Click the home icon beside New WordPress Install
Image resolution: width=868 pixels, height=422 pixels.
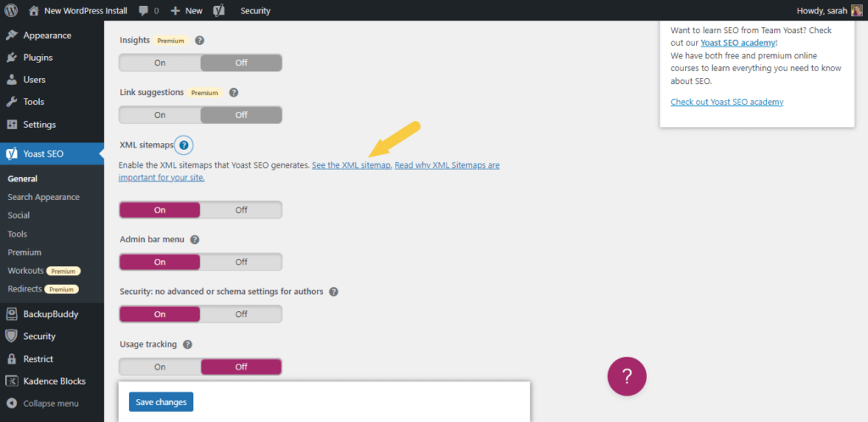click(34, 10)
